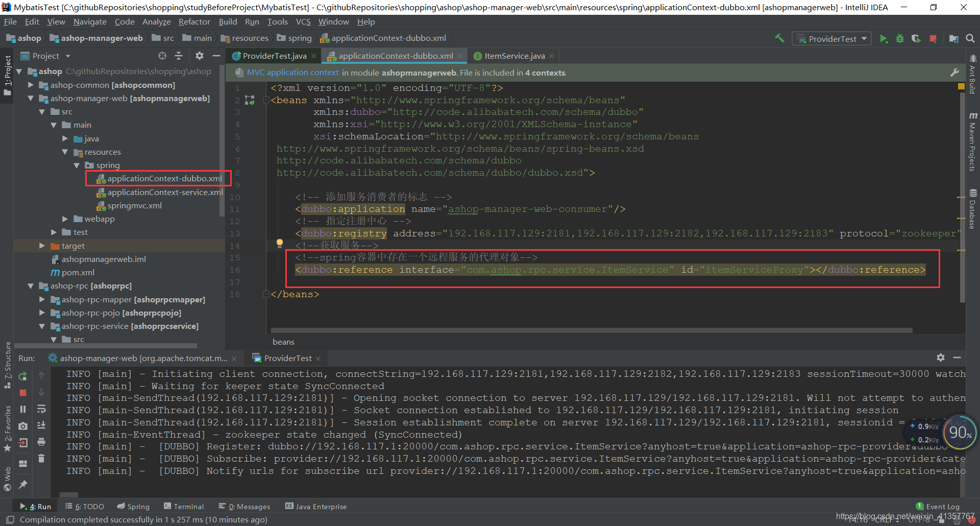Image resolution: width=980 pixels, height=526 pixels.
Task: Collapse ashop-manager-web module node
Action: coord(31,98)
